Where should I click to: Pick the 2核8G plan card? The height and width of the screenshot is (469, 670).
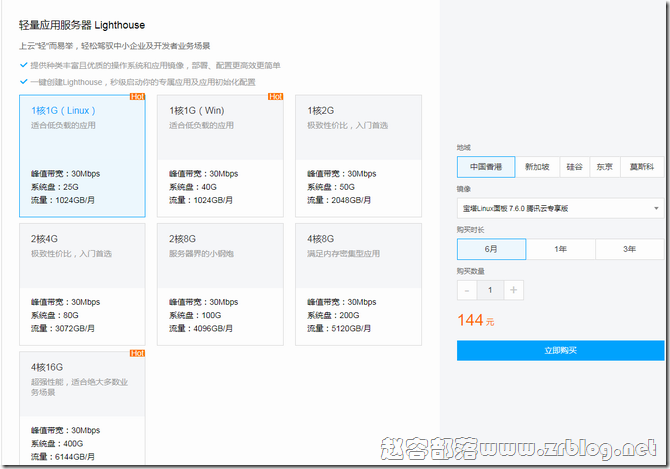220,284
